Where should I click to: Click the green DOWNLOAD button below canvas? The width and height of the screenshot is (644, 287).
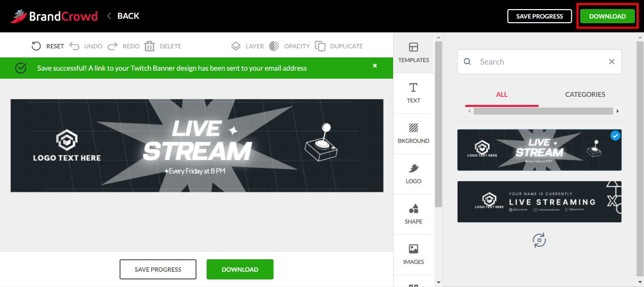pyautogui.click(x=240, y=269)
